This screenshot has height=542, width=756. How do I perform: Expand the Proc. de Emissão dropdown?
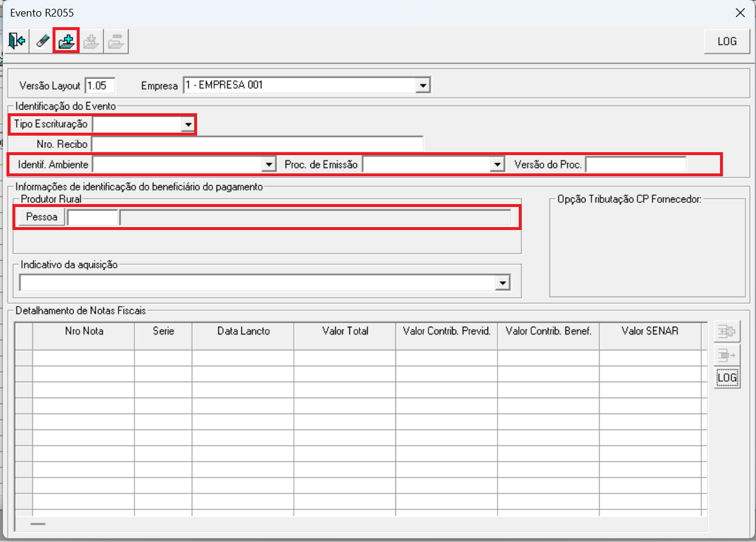pyautogui.click(x=498, y=165)
